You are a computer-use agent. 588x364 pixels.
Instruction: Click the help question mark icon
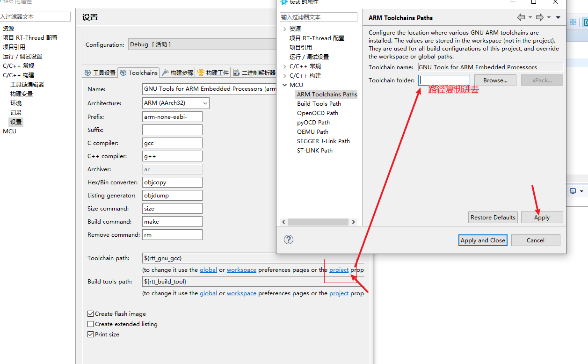coord(289,240)
